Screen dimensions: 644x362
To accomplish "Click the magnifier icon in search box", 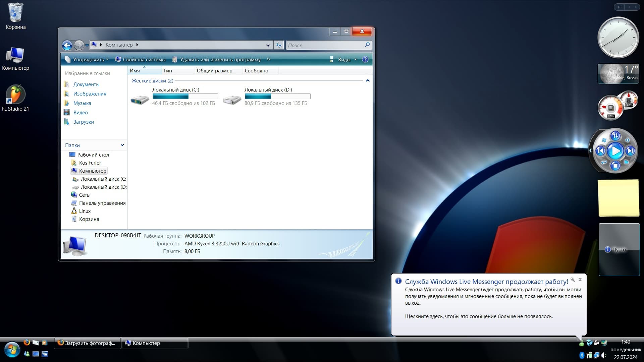I will pyautogui.click(x=367, y=45).
